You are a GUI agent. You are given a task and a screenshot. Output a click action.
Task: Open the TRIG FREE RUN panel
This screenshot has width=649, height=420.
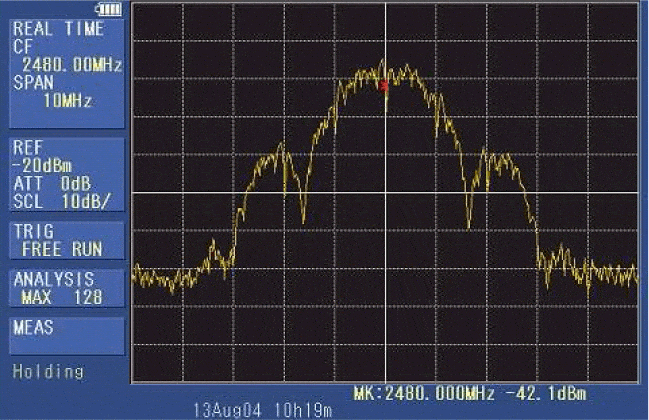[x=67, y=240]
